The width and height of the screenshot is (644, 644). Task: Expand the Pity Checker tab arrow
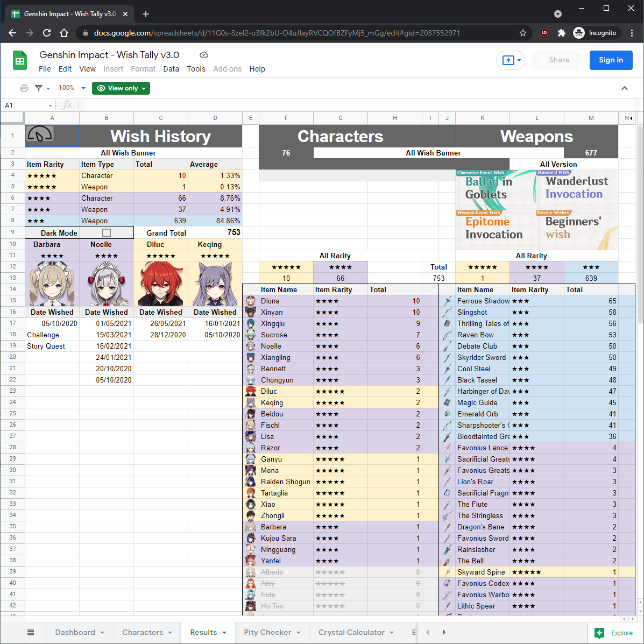tap(299, 633)
